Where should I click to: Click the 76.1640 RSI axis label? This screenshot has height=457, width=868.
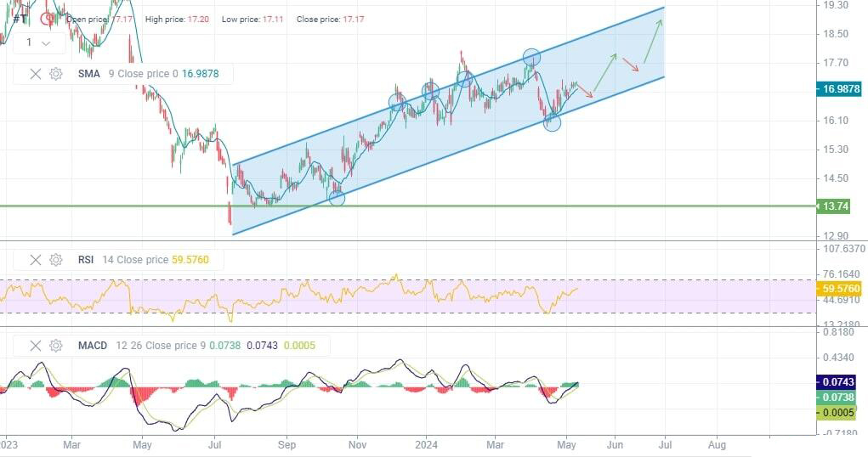[842, 274]
